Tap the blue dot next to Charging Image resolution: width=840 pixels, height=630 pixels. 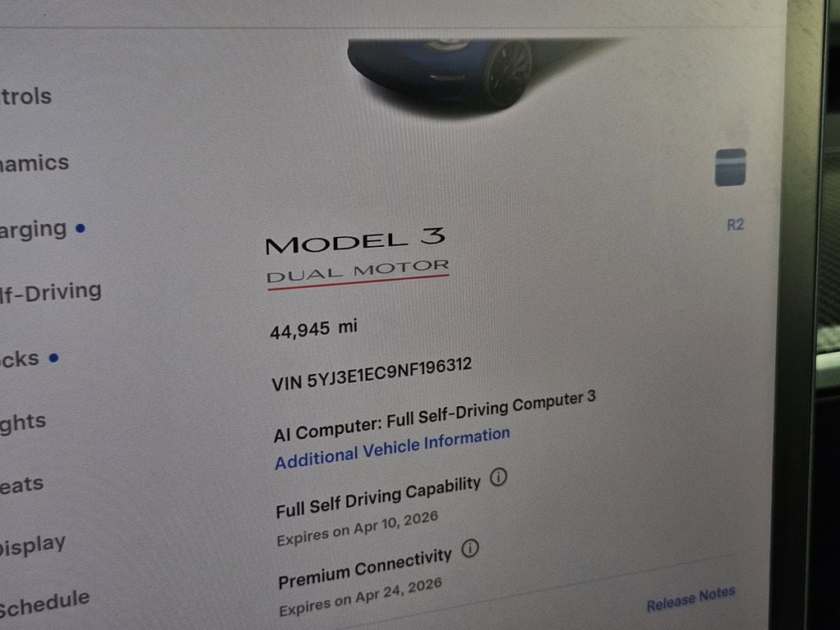80,228
